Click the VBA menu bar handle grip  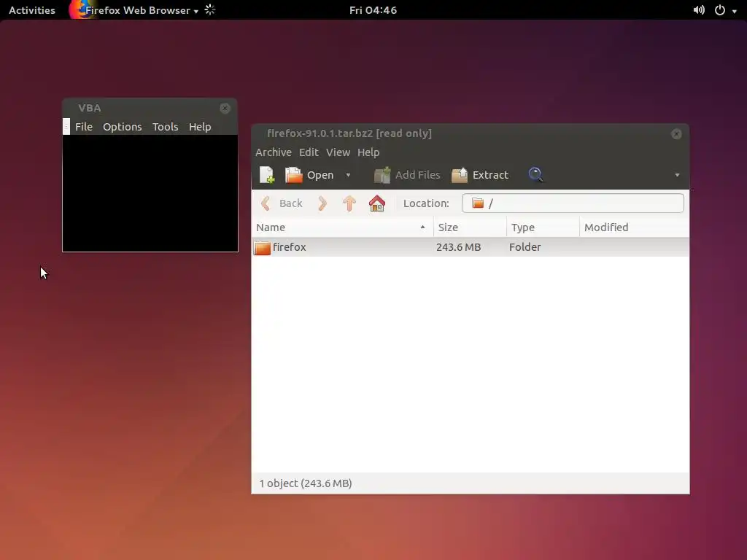point(66,127)
